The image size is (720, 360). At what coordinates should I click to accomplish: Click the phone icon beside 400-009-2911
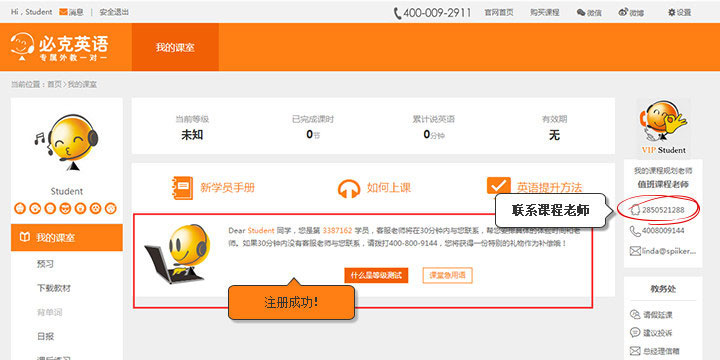pyautogui.click(x=397, y=13)
